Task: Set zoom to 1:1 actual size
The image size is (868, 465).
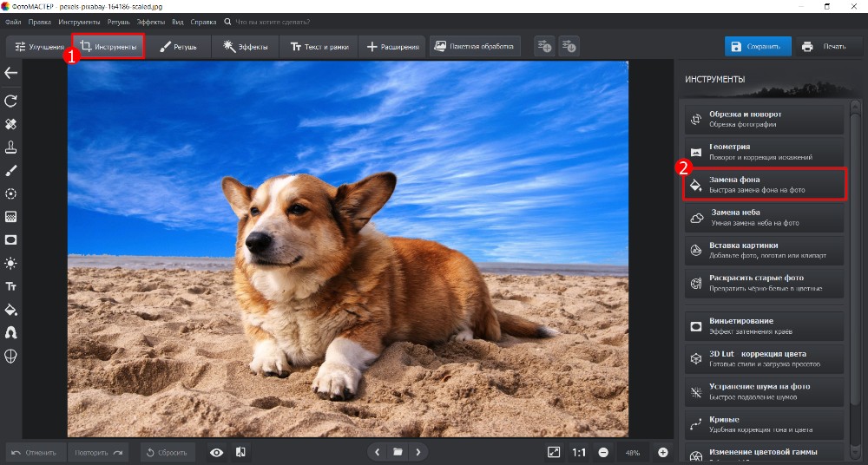Action: 578,452
